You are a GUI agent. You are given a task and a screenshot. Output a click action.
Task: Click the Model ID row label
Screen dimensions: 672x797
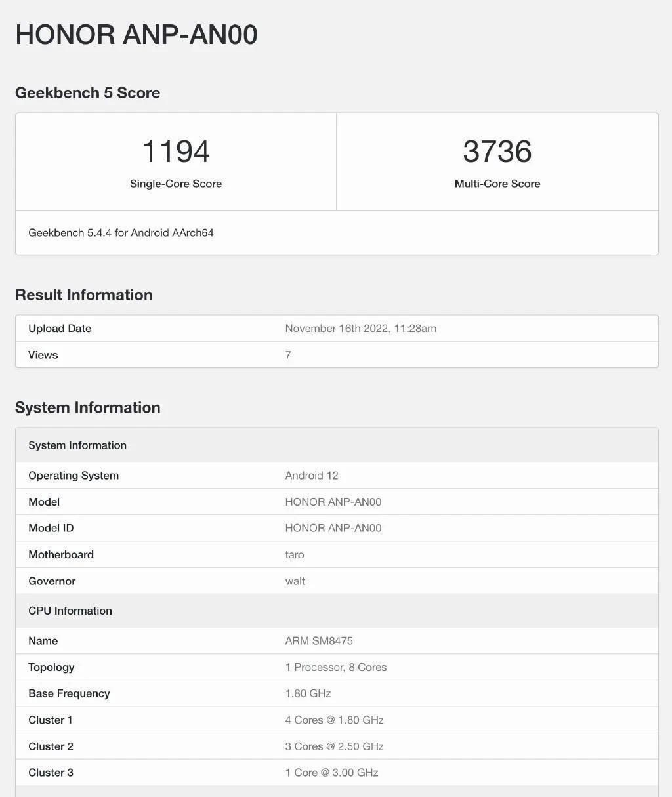tap(51, 528)
